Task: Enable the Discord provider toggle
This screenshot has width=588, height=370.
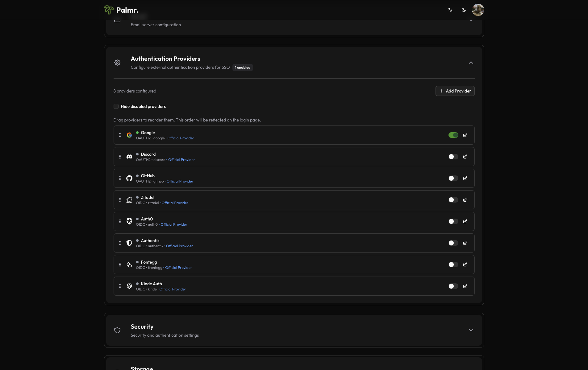Action: [453, 157]
